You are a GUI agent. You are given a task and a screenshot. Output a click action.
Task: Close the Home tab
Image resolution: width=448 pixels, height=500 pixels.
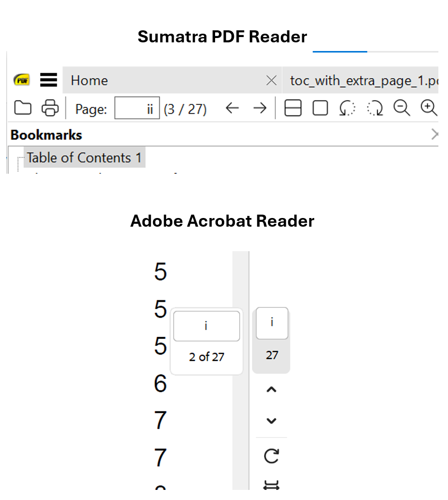pyautogui.click(x=271, y=80)
